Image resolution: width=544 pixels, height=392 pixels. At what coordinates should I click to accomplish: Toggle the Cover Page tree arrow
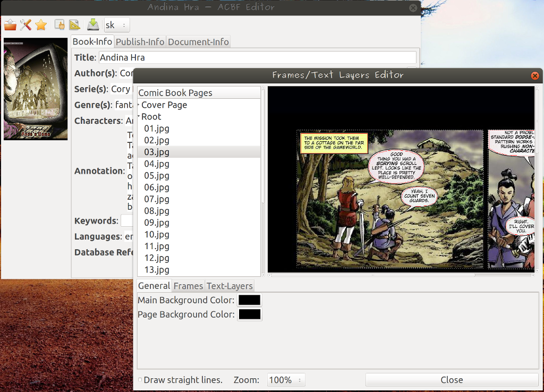pos(139,104)
